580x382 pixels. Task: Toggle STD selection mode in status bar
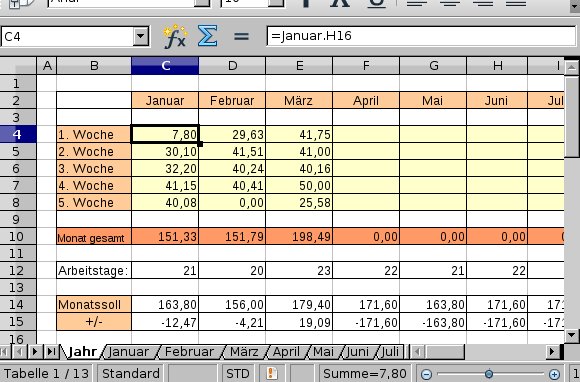pyautogui.click(x=237, y=373)
